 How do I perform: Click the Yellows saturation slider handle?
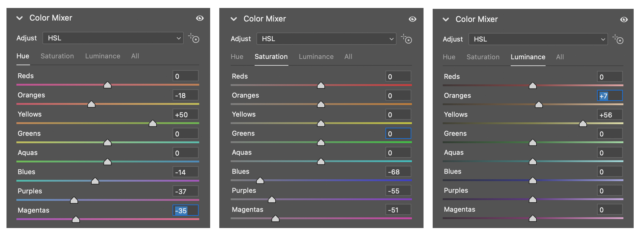click(321, 123)
